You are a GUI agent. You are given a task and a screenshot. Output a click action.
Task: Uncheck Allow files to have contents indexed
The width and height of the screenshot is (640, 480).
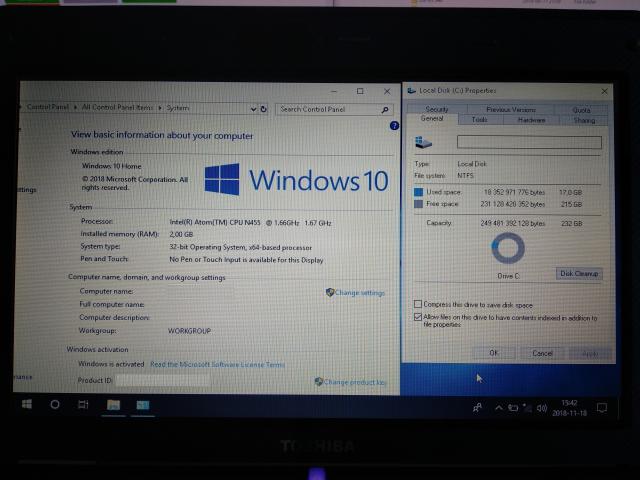[x=418, y=318]
